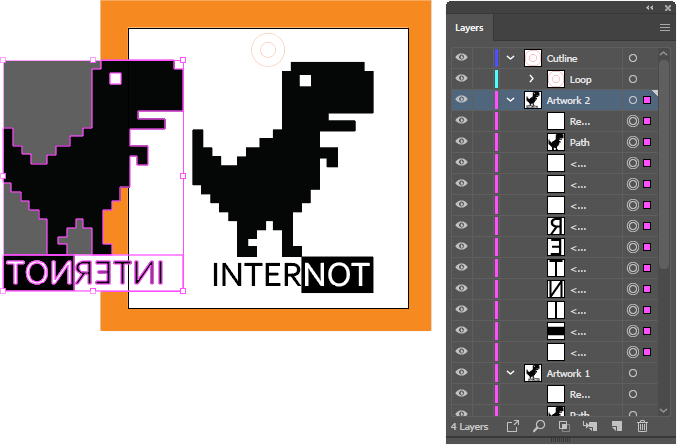Click the target ring on black bar row
677x445 pixels.
633,331
